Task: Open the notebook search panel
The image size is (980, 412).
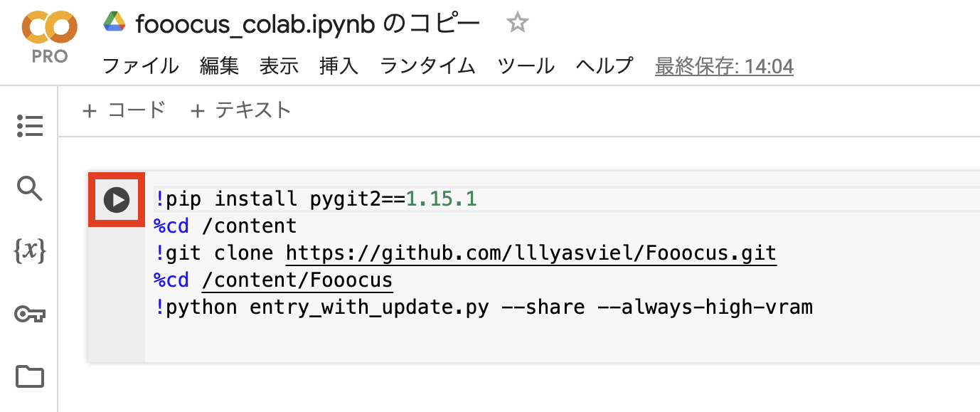Action: pos(29,189)
